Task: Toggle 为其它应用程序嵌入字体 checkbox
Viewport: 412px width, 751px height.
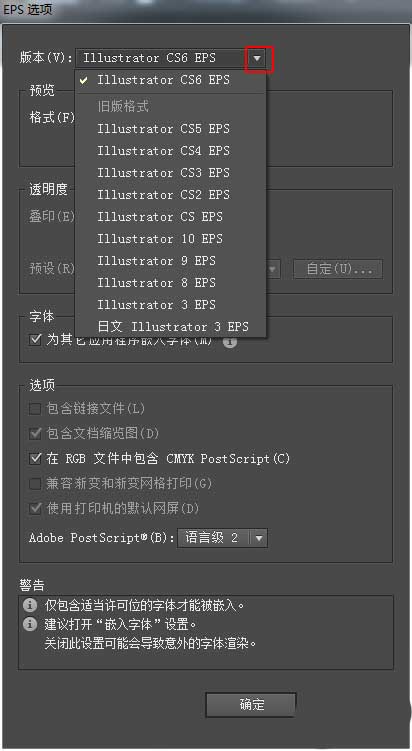Action: 35,340
